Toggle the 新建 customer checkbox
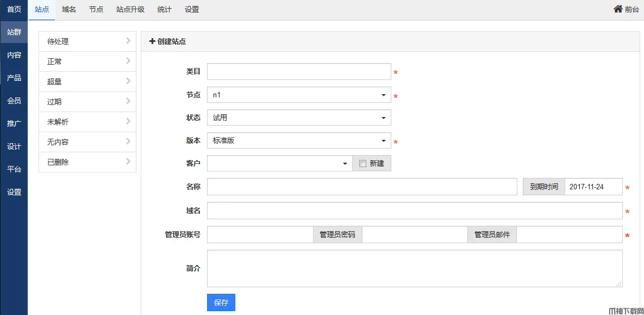This screenshot has width=644, height=315. click(x=362, y=164)
